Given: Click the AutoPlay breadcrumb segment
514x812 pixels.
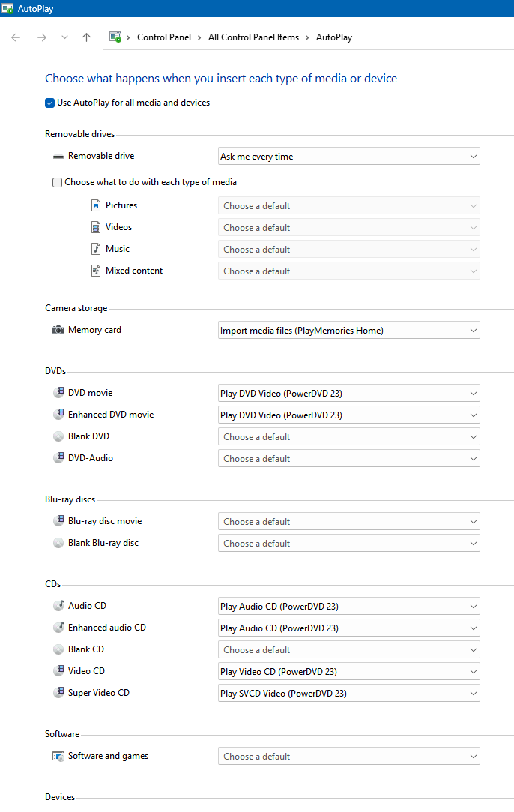Looking at the screenshot, I should 334,37.
